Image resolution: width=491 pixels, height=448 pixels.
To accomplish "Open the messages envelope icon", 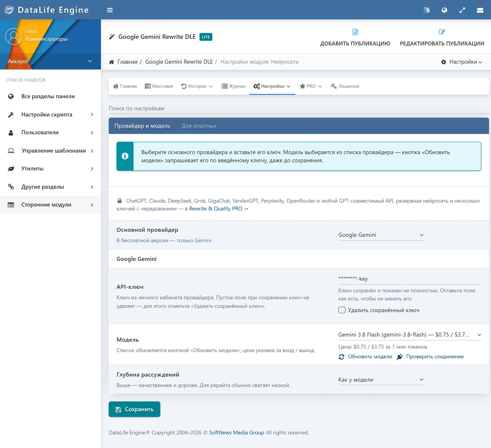I will point(480,10).
